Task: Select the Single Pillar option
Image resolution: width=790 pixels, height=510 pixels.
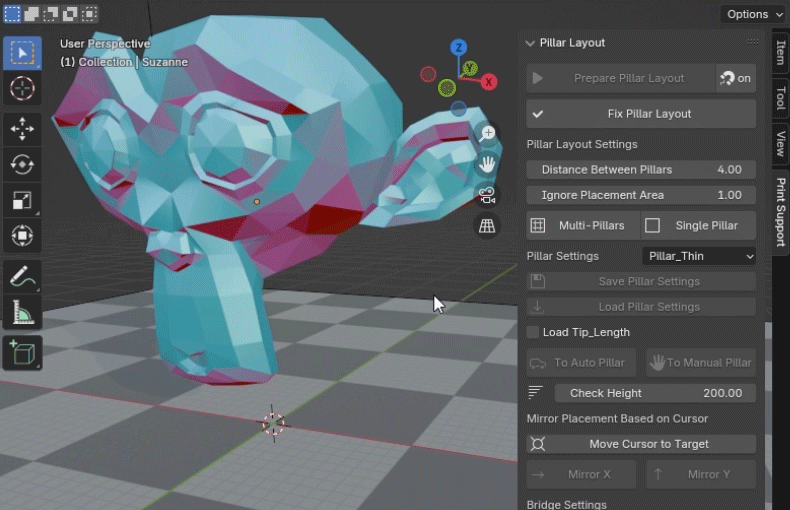Action: click(699, 225)
